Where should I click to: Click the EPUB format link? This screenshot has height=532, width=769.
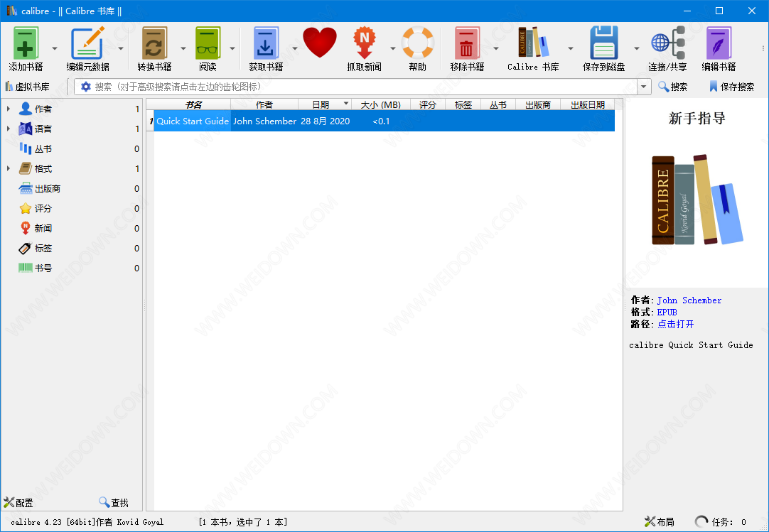click(667, 312)
